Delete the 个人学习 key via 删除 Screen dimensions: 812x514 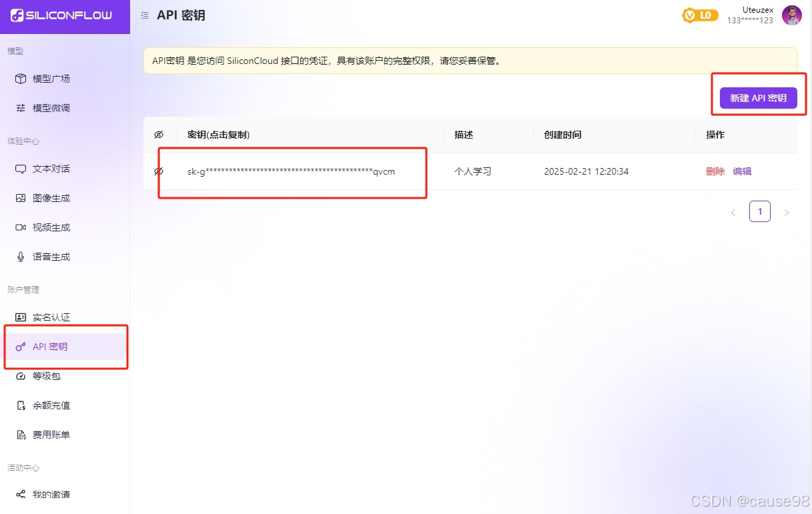(x=715, y=171)
